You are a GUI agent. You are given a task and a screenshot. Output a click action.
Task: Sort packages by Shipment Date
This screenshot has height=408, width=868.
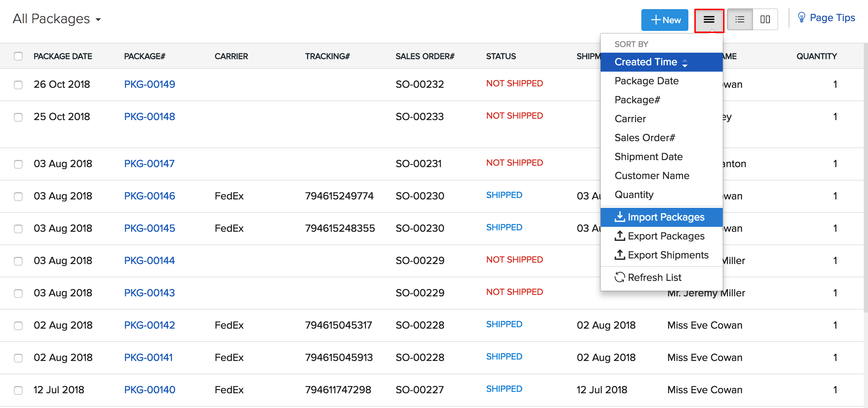click(648, 157)
